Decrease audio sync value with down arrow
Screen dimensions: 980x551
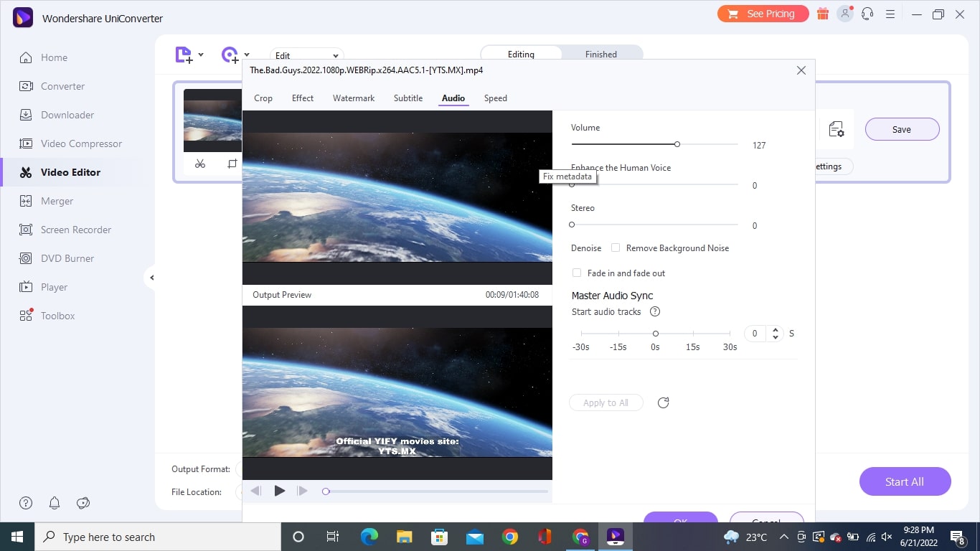tap(775, 337)
